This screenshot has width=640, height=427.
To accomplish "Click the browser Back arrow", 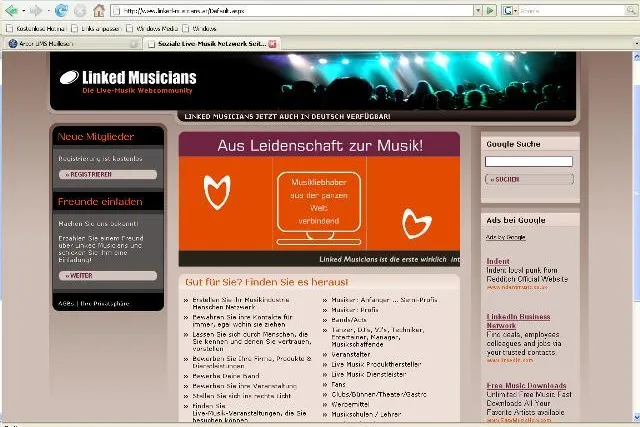I will [11, 10].
